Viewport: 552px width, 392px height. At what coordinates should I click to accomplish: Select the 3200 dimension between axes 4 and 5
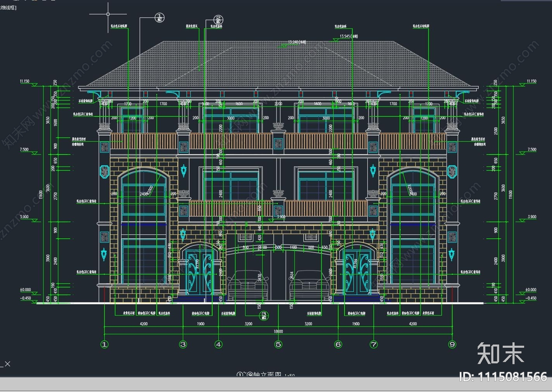[248, 324]
